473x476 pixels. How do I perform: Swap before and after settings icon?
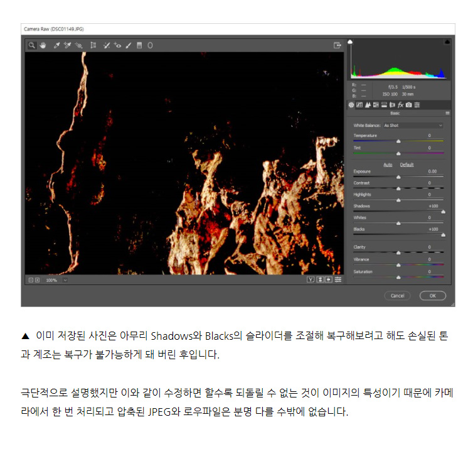320,279
